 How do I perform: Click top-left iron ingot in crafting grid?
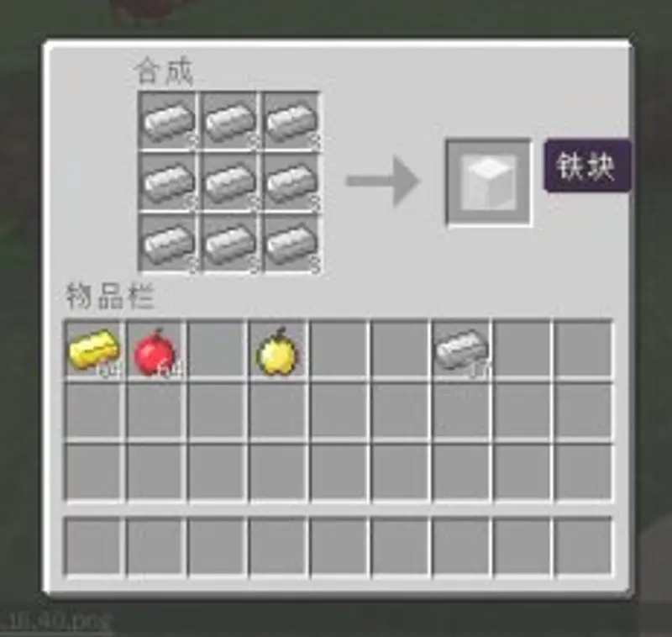point(169,121)
